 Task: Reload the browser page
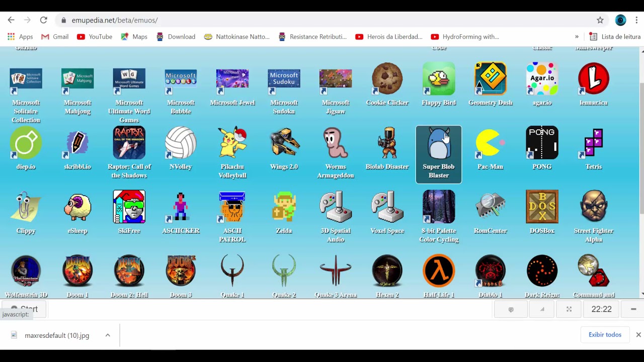44,20
